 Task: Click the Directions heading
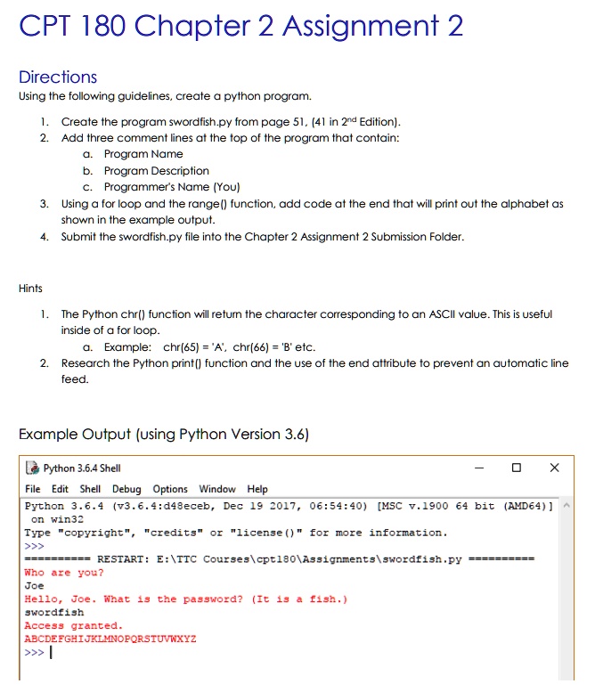click(x=58, y=77)
